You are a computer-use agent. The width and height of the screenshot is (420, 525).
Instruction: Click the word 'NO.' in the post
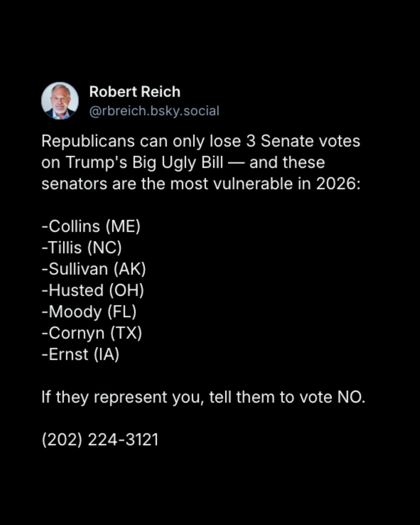click(x=351, y=397)
